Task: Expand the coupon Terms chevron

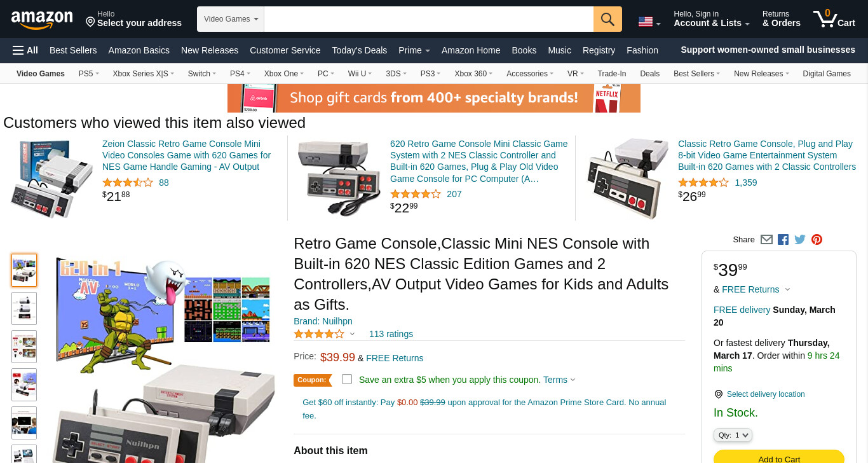Action: pos(573,380)
